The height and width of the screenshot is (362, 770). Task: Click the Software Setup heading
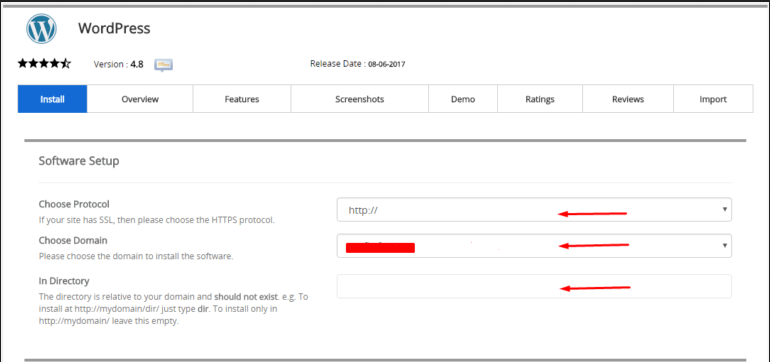tap(79, 161)
